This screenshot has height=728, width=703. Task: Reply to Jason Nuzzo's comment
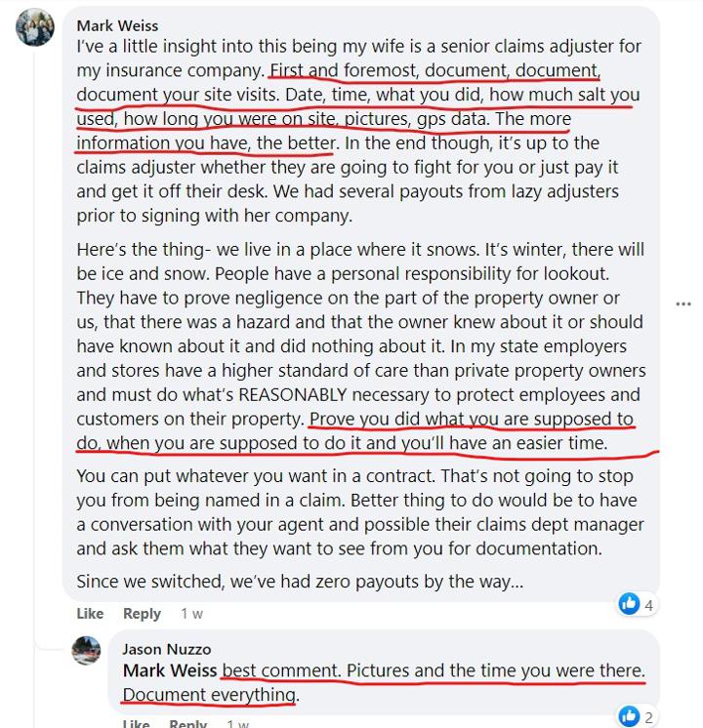pyautogui.click(x=187, y=724)
